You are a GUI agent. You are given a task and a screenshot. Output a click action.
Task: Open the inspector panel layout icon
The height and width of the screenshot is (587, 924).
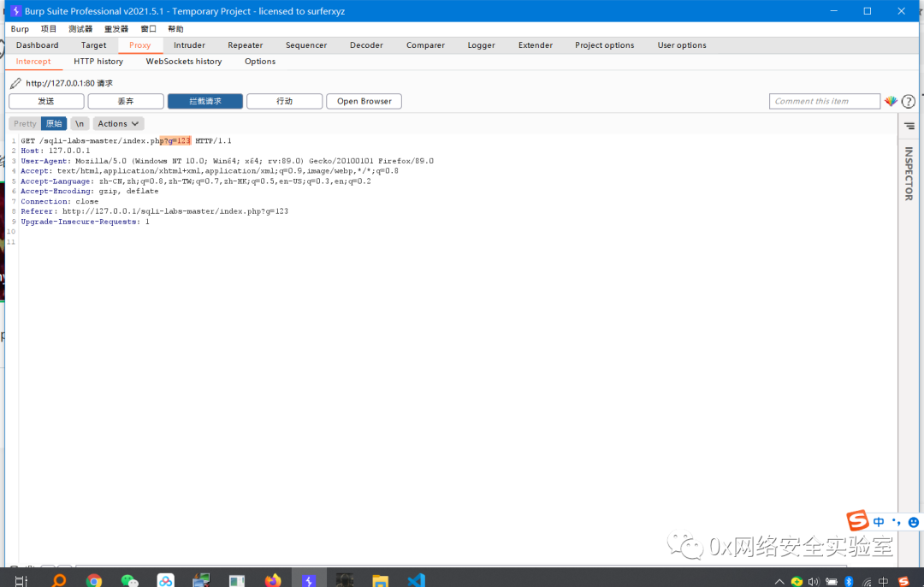909,126
